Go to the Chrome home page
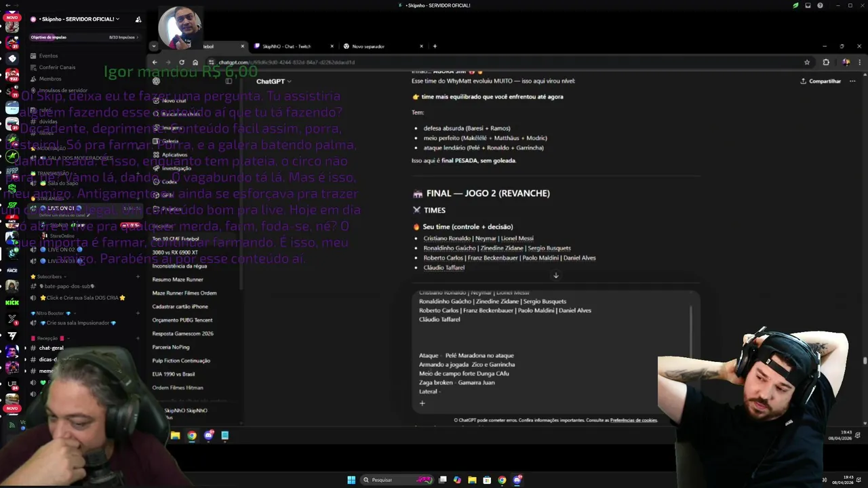 point(195,62)
